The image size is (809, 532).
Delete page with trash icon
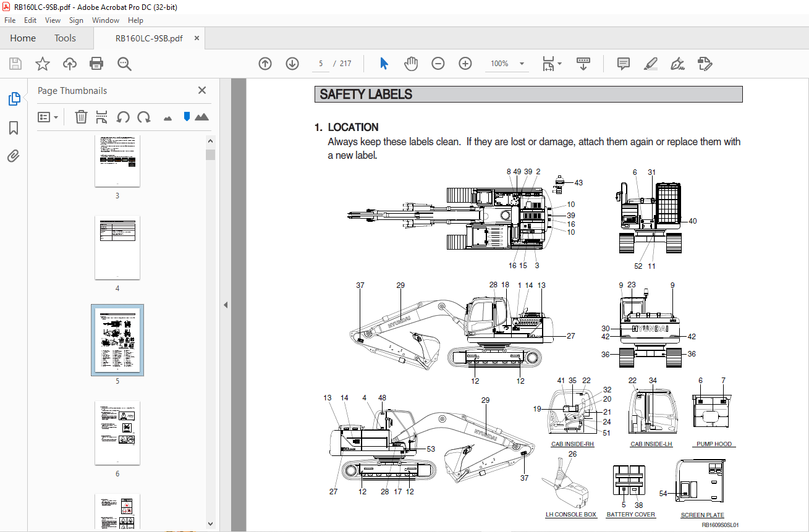tap(81, 117)
